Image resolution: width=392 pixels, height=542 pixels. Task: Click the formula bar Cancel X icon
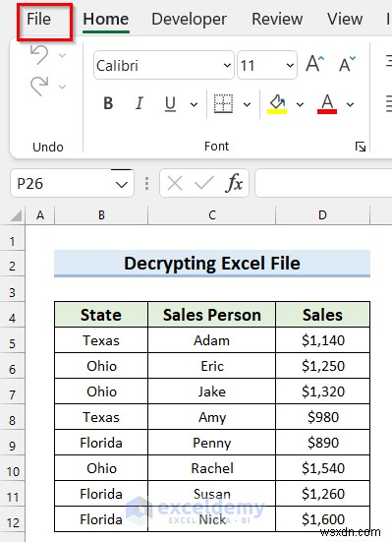pos(175,183)
